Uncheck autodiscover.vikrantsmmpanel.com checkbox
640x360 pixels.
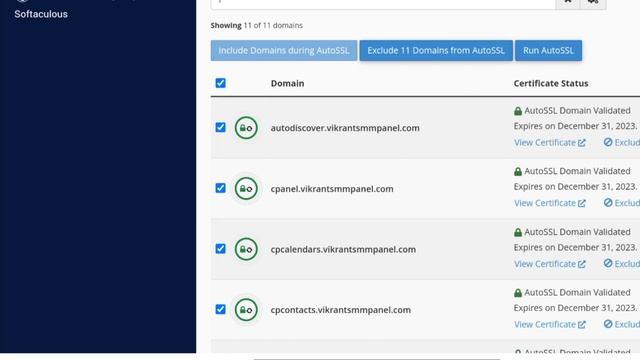(x=220, y=127)
